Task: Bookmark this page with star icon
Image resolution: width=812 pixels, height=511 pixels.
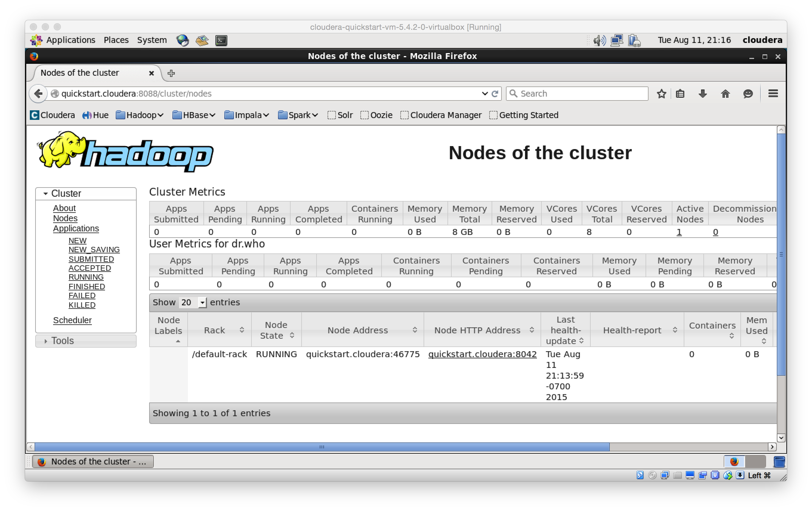Action: 661,94
